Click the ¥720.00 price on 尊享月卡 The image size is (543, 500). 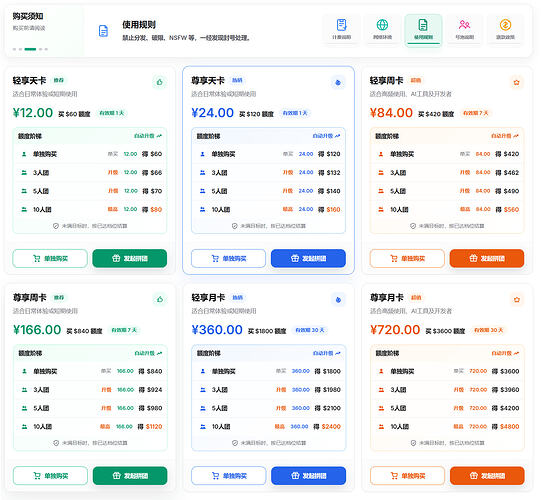(x=395, y=330)
